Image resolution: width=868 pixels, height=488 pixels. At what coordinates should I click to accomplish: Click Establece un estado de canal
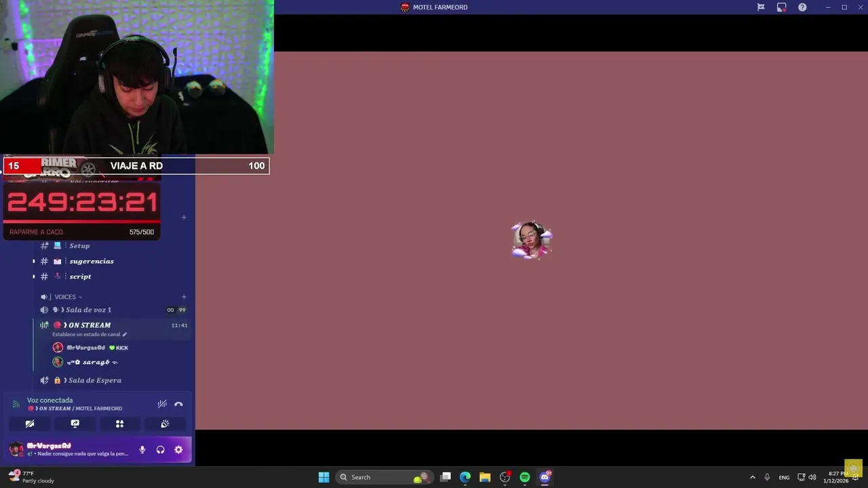89,334
